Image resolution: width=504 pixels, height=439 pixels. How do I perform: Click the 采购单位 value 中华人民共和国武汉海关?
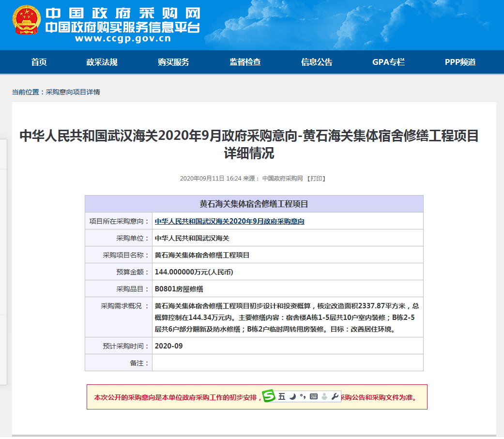point(192,239)
